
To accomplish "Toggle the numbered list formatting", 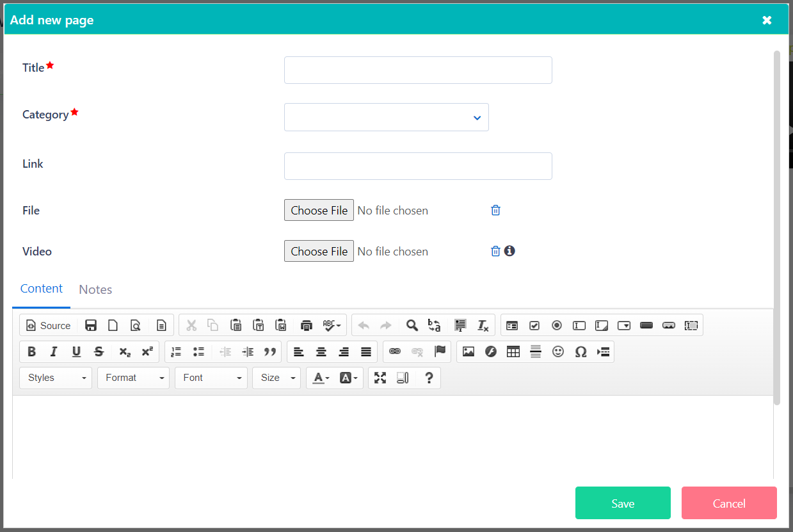I will pyautogui.click(x=175, y=351).
